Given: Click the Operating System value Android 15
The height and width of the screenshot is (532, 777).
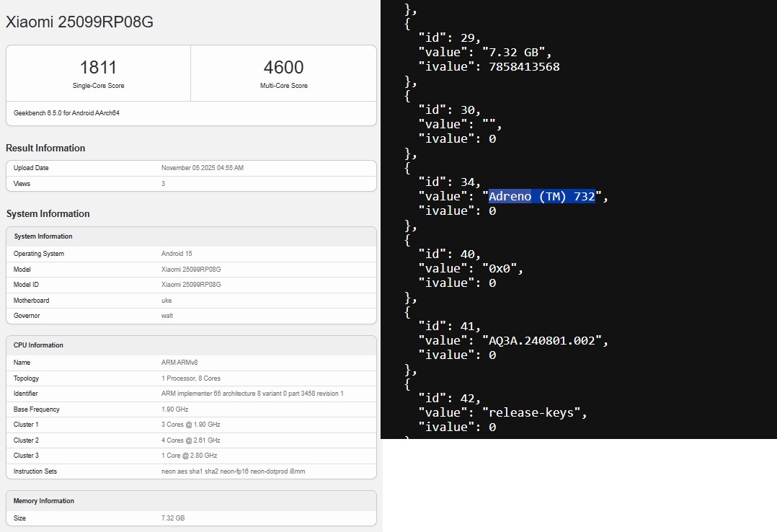Looking at the screenshot, I should pos(177,254).
